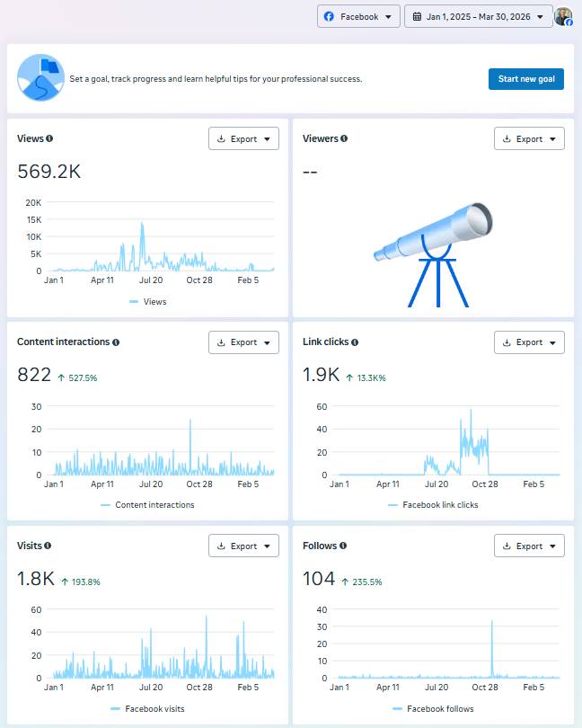
Task: Click the goal tip text about professional success
Action: pyautogui.click(x=216, y=79)
